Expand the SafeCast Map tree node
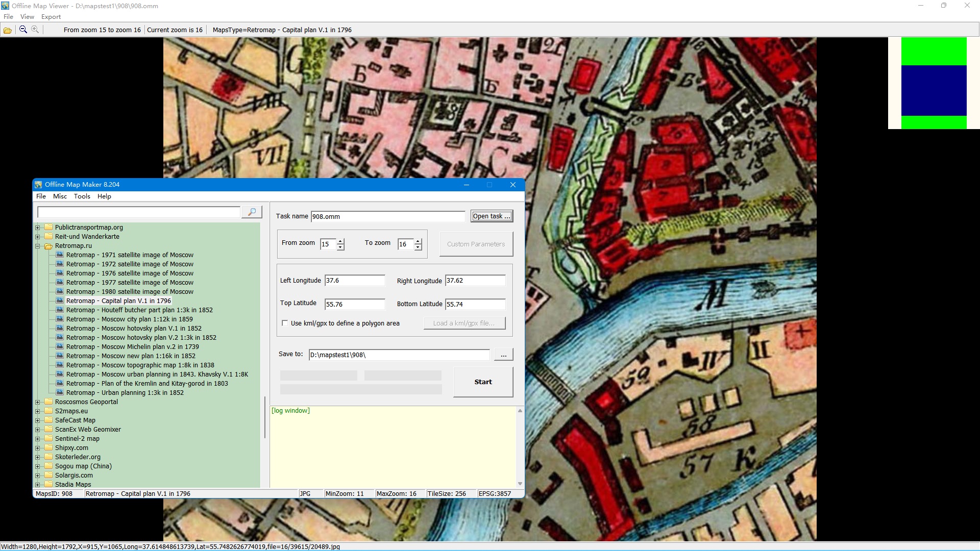This screenshot has height=551, width=980. point(37,420)
